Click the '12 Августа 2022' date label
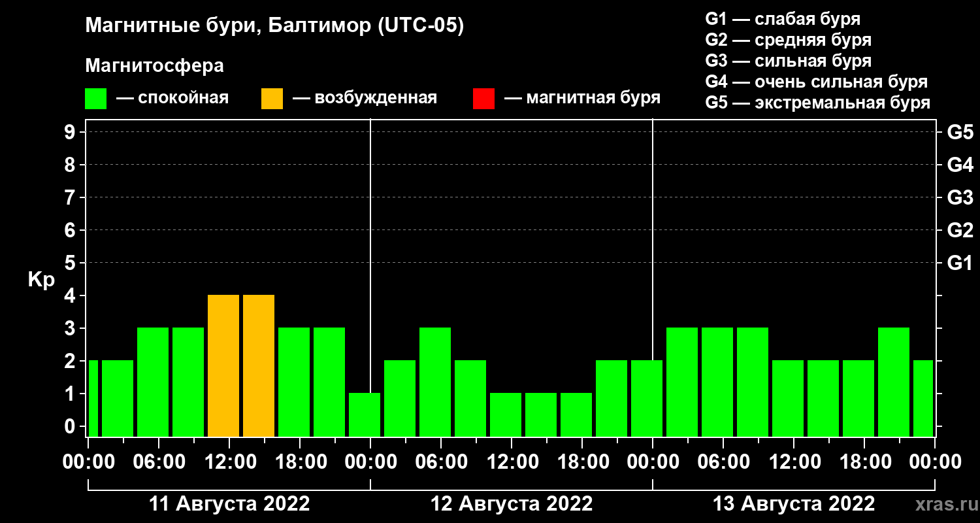The image size is (980, 523). coord(512,504)
